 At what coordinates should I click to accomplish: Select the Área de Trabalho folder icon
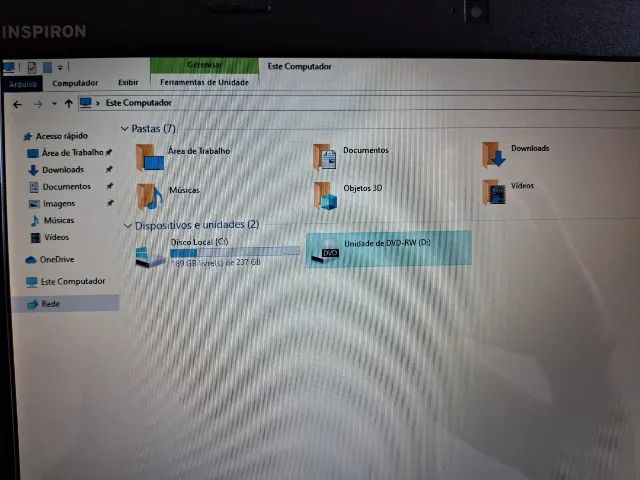[150, 158]
